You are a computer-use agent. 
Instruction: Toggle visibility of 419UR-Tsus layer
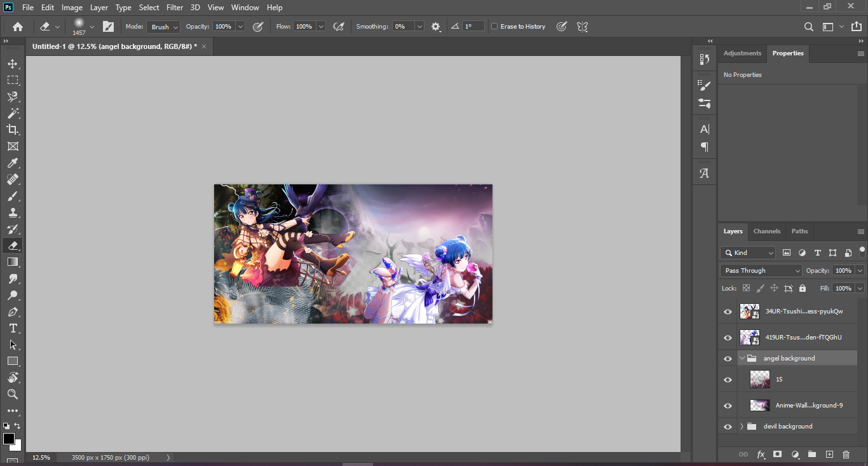(728, 337)
